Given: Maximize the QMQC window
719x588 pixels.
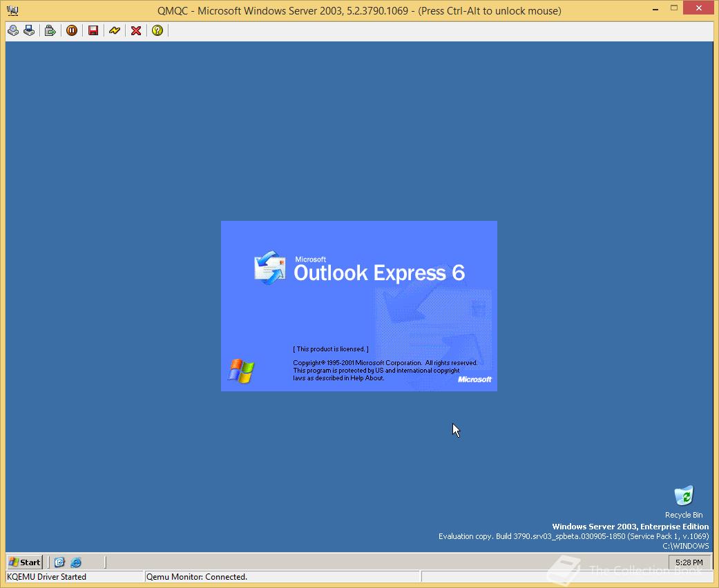Looking at the screenshot, I should coord(673,8).
